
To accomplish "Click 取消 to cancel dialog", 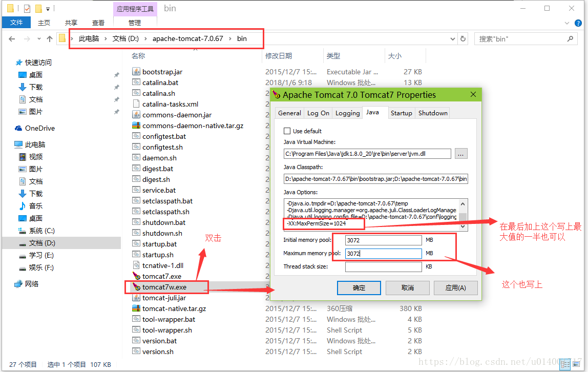I will point(408,287).
